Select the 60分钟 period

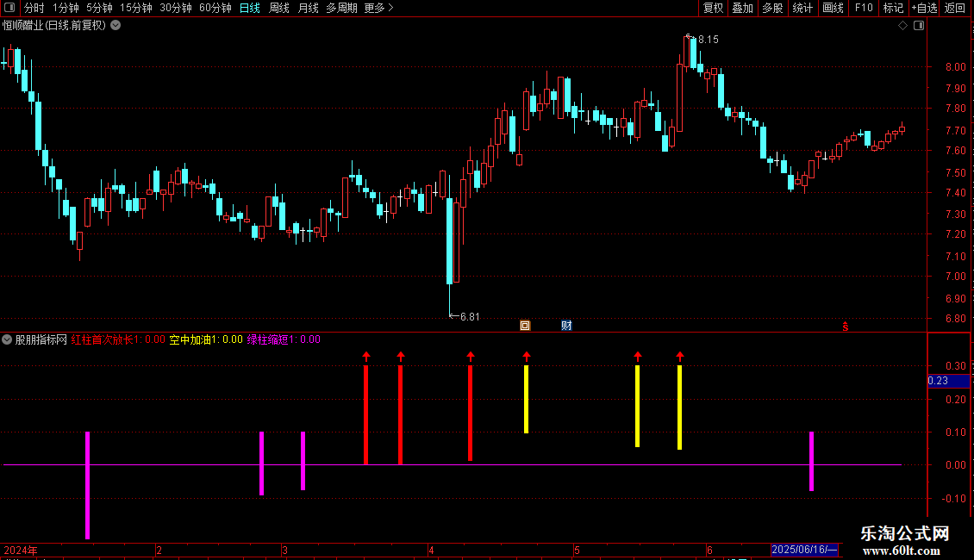(x=215, y=8)
